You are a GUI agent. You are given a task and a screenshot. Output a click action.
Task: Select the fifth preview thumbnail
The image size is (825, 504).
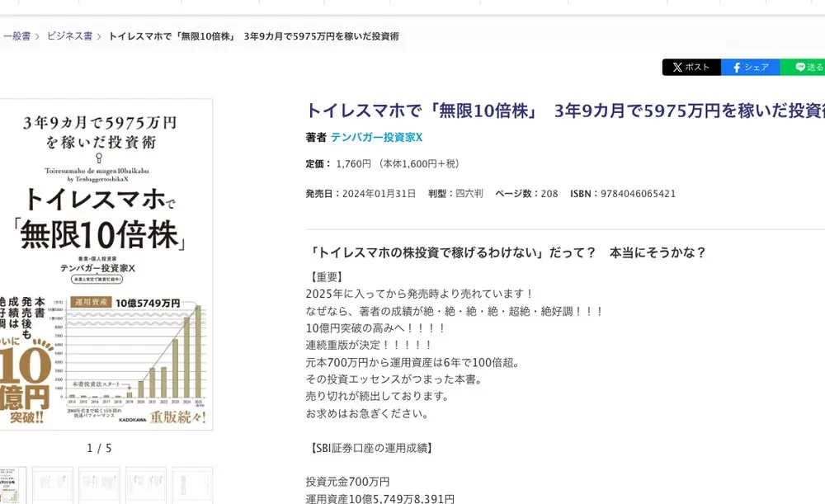(x=192, y=485)
